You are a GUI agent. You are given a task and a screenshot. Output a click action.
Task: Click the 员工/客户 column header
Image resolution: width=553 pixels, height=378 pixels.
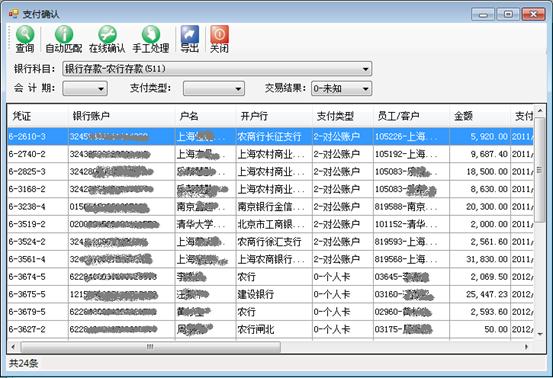(x=411, y=116)
